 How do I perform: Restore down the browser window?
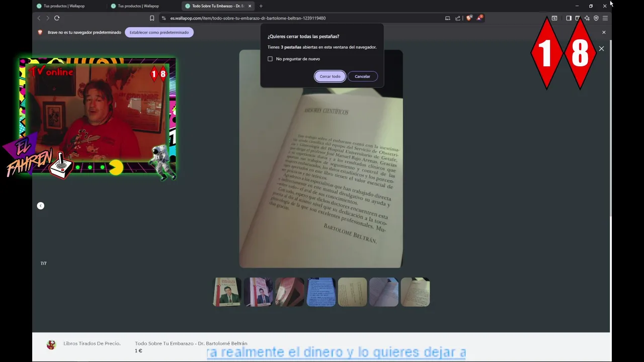click(591, 6)
